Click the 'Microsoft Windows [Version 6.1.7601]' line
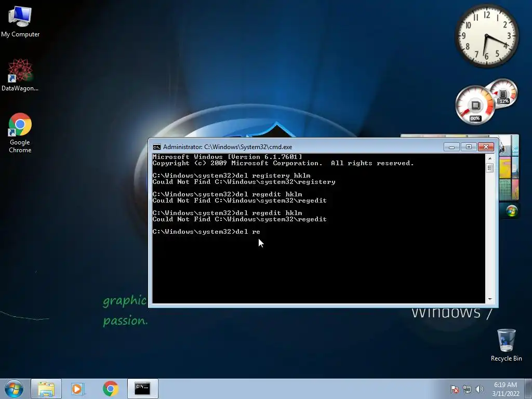This screenshot has height=399, width=532. click(228, 157)
